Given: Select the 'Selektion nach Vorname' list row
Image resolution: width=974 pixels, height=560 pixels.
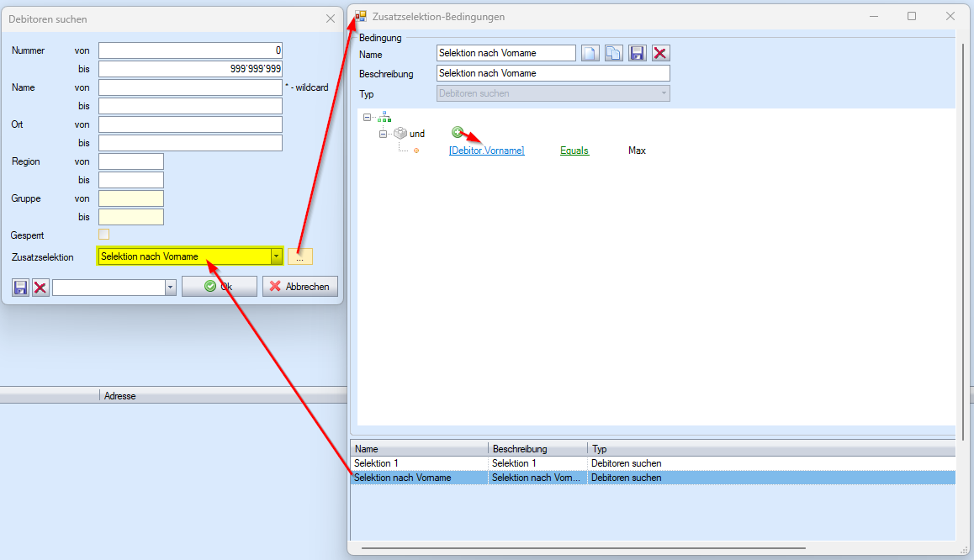Looking at the screenshot, I should coord(653,478).
